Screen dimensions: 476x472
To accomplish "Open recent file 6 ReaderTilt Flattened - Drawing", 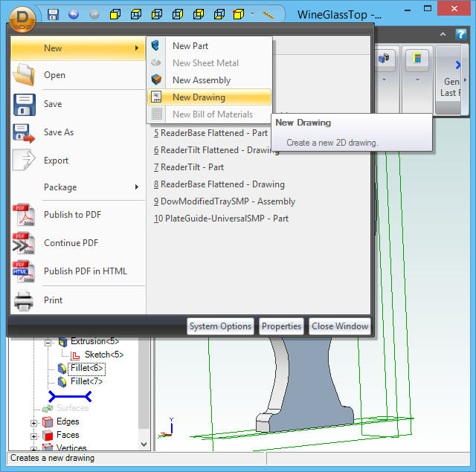I will pos(216,150).
